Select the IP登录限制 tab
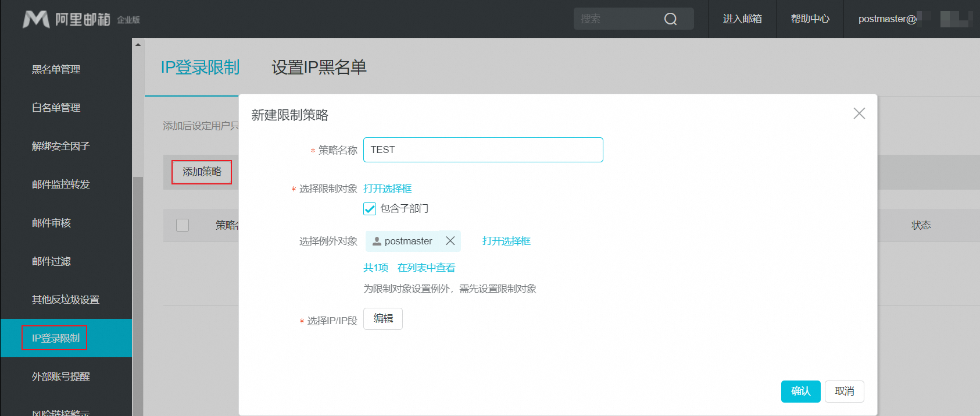The image size is (980, 416). [x=200, y=67]
